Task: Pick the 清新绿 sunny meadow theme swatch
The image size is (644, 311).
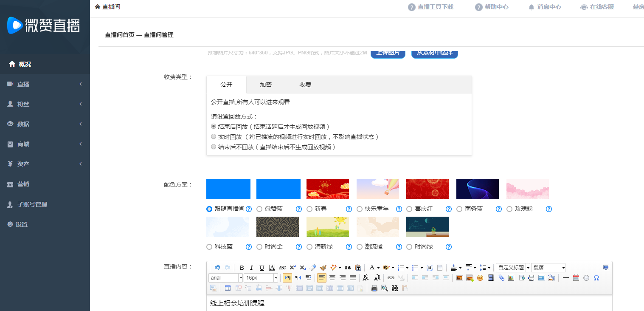Action: [x=328, y=227]
